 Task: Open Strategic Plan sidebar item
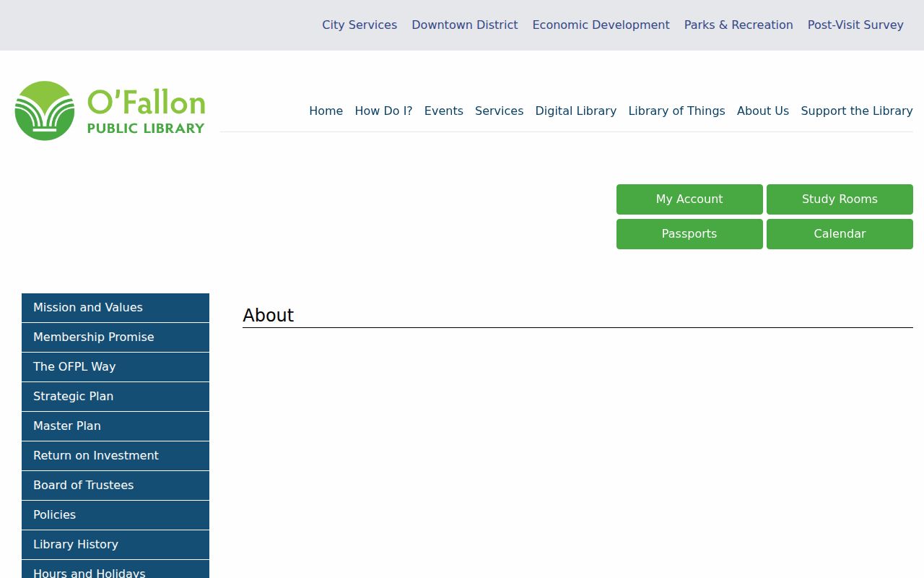[x=115, y=397]
